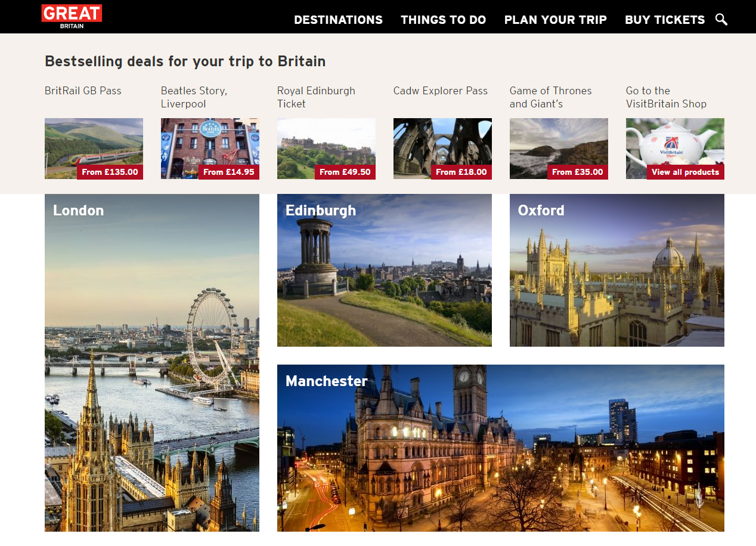Click the BritRail GB Pass title link

coord(83,91)
